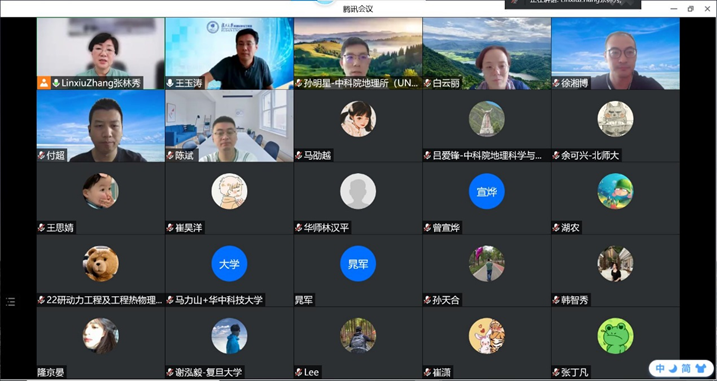The image size is (717, 381).
Task: Select the 大学 blue avatar of 马力山
Action: [229, 263]
